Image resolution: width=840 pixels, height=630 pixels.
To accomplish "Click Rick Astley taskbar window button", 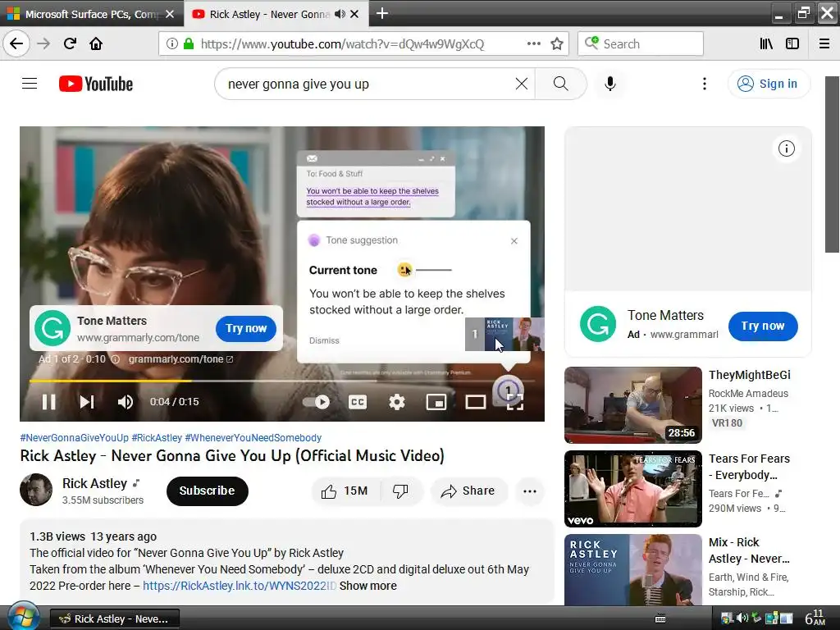I will pos(115,619).
